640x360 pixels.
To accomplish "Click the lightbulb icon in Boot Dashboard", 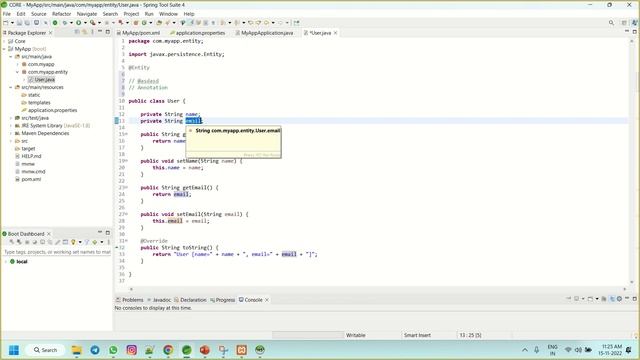I will coord(73,242).
